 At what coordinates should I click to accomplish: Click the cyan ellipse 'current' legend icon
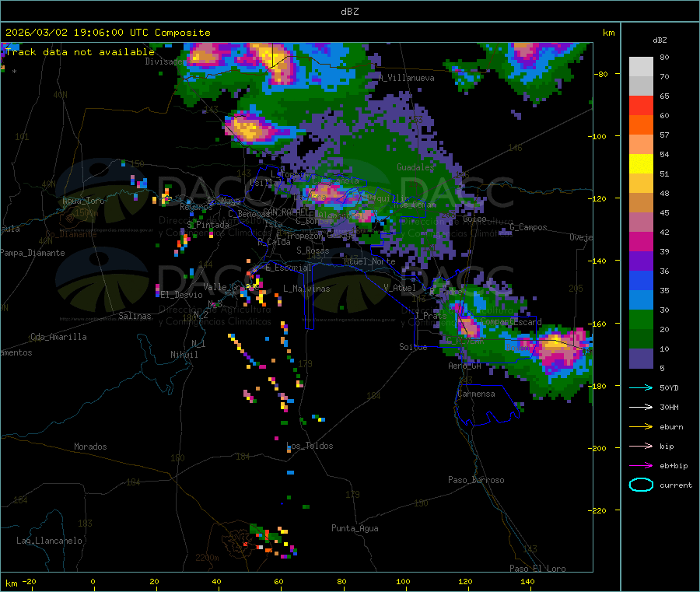641,485
